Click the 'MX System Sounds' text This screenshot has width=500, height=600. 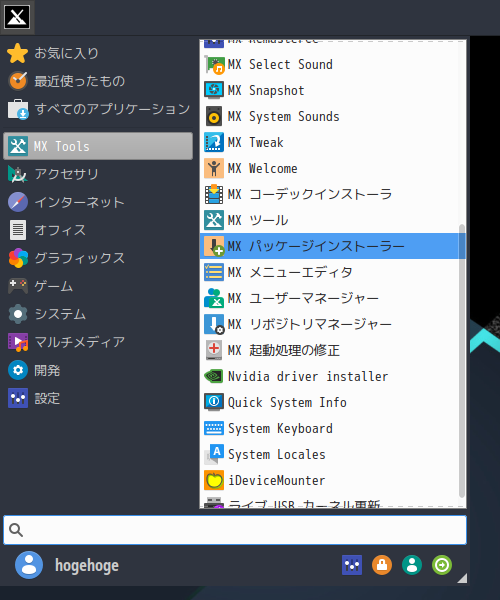tap(283, 116)
